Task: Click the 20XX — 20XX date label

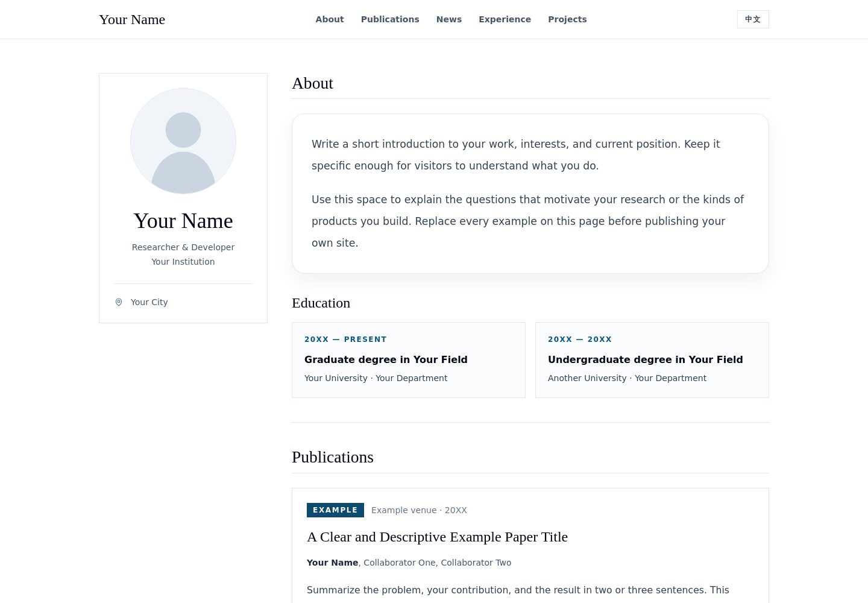Action: pos(580,339)
